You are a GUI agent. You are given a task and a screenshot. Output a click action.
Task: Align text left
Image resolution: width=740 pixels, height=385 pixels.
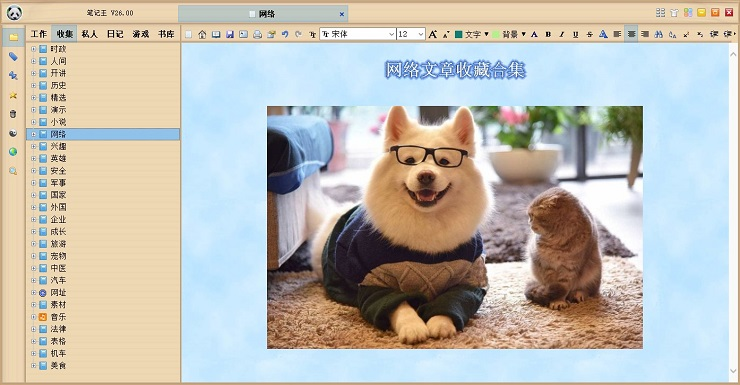click(x=617, y=34)
